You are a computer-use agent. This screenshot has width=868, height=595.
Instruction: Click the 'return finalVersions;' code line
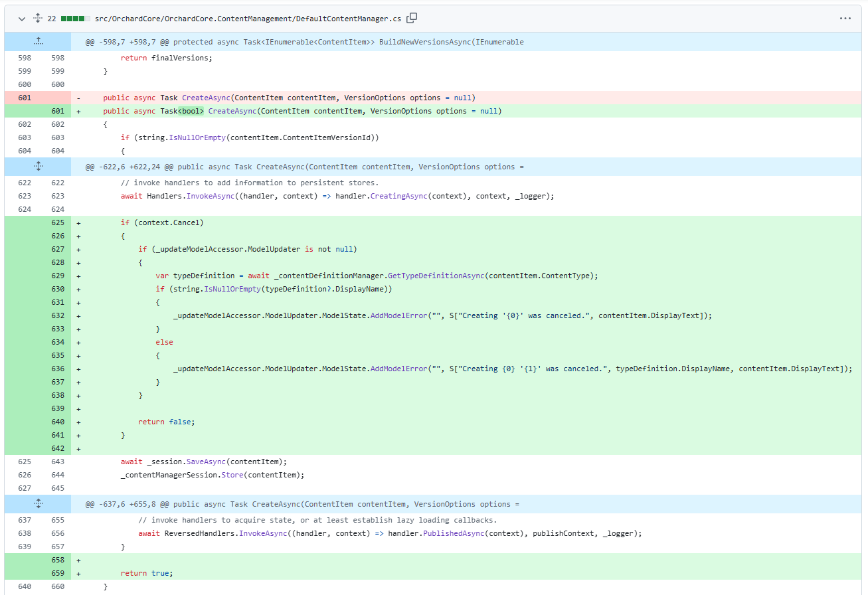(x=167, y=58)
